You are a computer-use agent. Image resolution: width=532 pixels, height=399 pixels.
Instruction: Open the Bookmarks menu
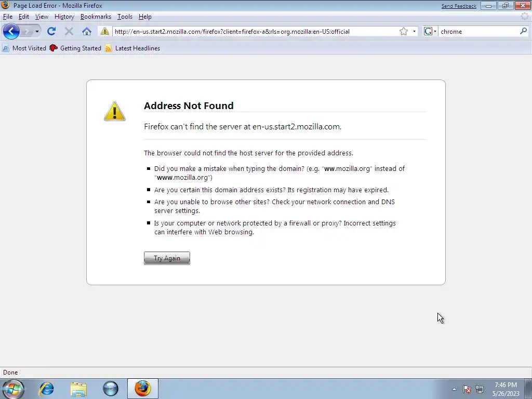pos(96,17)
